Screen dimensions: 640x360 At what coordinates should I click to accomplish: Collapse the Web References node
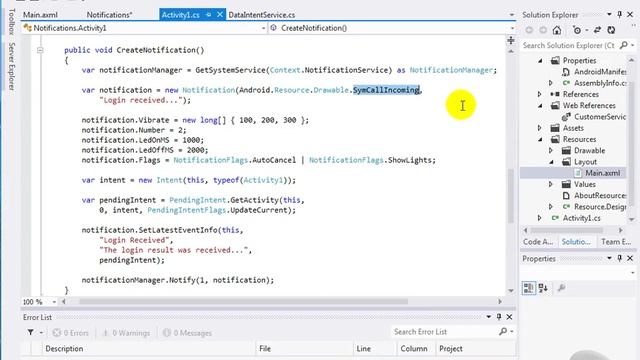tap(540, 106)
